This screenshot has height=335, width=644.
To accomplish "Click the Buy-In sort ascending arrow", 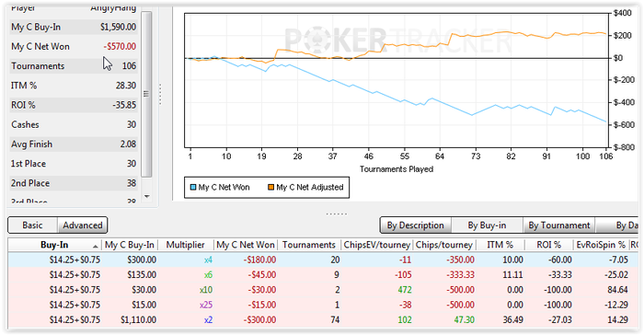I will [96, 247].
